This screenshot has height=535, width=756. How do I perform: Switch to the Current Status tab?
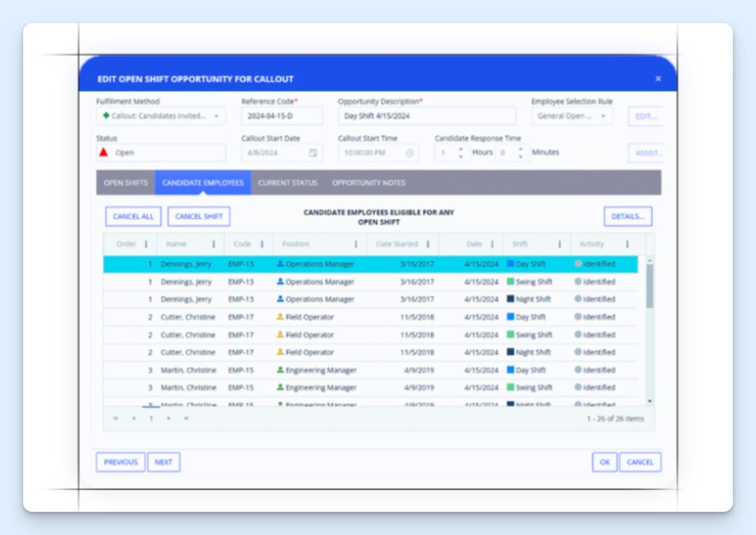287,183
